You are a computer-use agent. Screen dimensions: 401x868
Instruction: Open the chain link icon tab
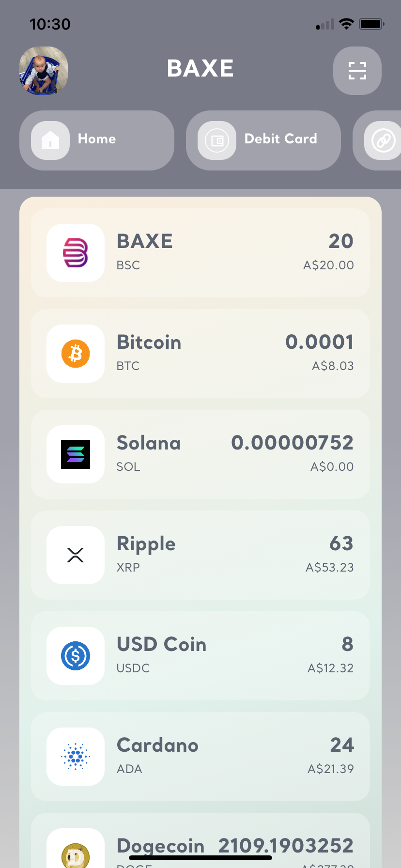[x=383, y=140]
